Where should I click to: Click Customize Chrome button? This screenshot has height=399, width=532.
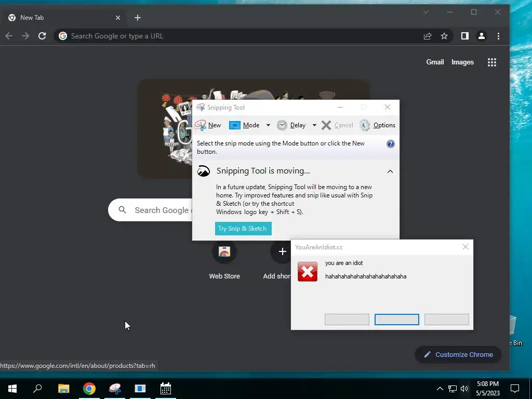click(458, 354)
